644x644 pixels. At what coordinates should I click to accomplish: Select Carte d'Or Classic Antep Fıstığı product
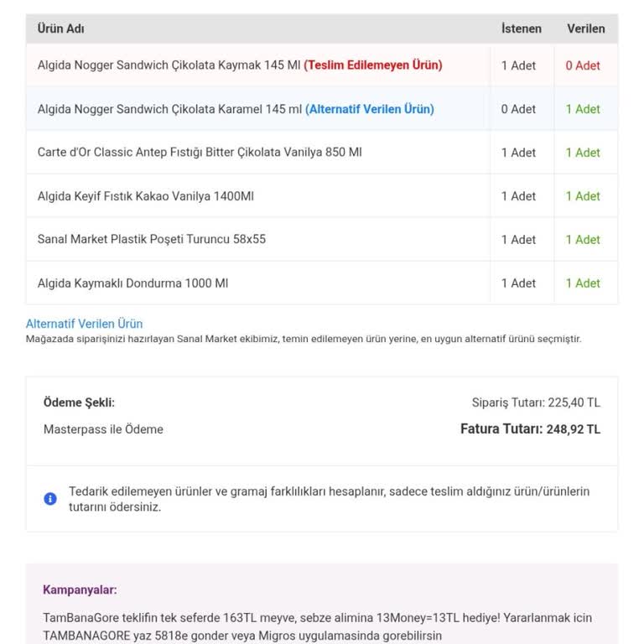[200, 153]
